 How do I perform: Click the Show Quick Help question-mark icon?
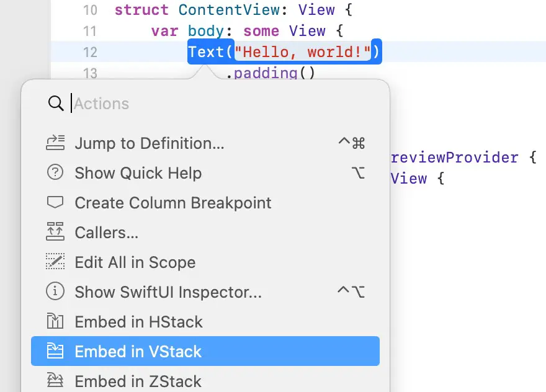point(55,172)
